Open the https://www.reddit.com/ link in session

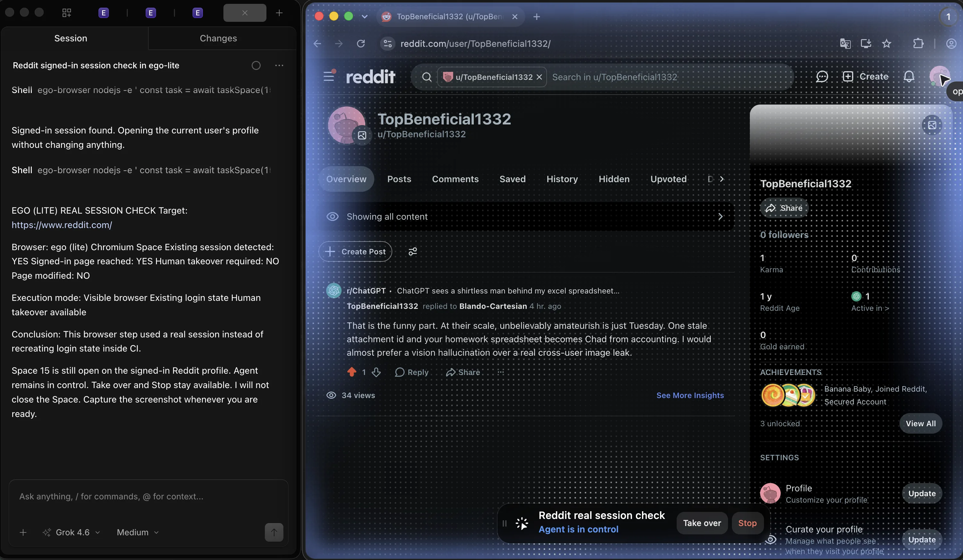62,225
